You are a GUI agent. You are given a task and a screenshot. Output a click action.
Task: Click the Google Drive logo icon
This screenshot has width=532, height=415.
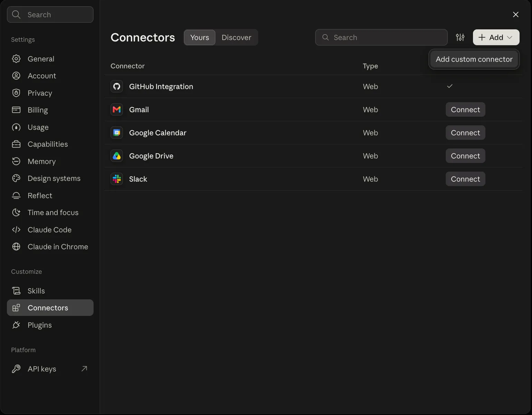coord(117,156)
